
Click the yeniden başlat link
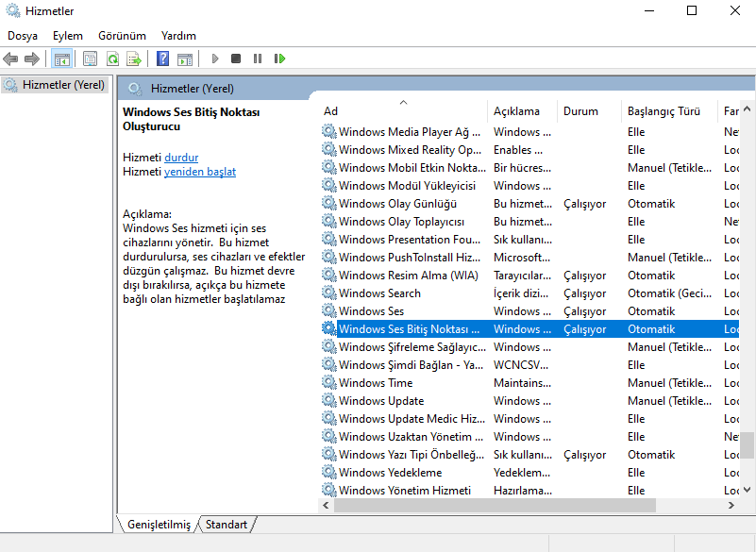click(x=200, y=172)
